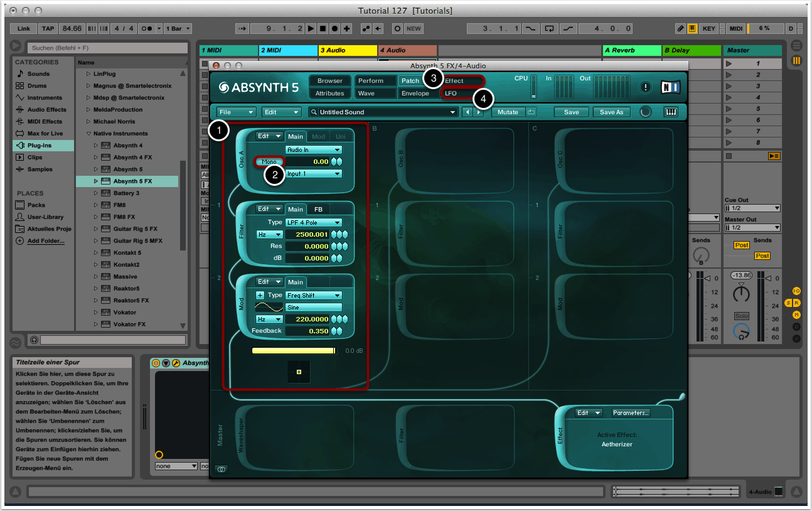
Task: Open the Audio In source dropdown
Action: (313, 150)
